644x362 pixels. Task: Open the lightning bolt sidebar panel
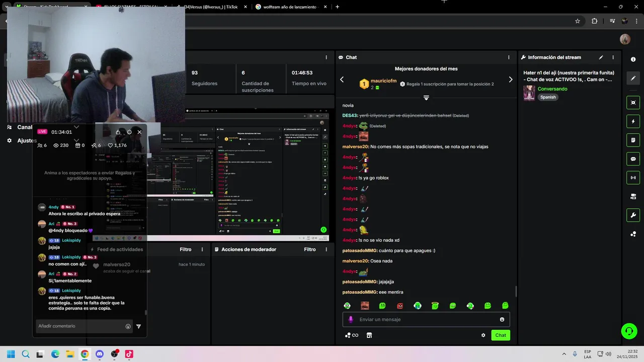coord(633,121)
